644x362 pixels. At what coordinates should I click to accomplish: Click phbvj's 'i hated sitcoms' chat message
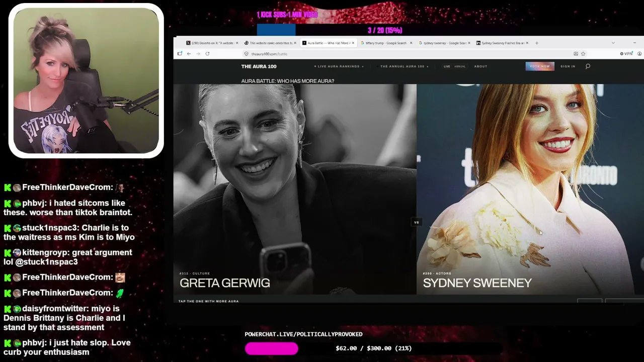click(68, 208)
